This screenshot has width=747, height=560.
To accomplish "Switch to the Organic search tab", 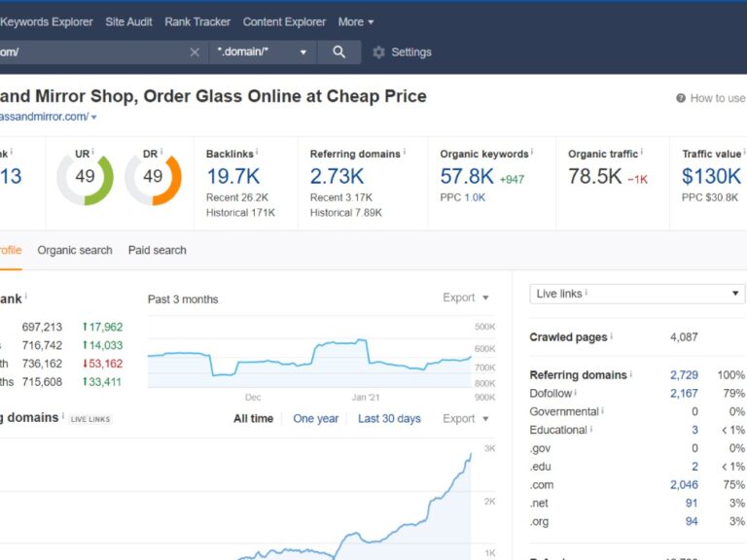I will pyautogui.click(x=75, y=250).
